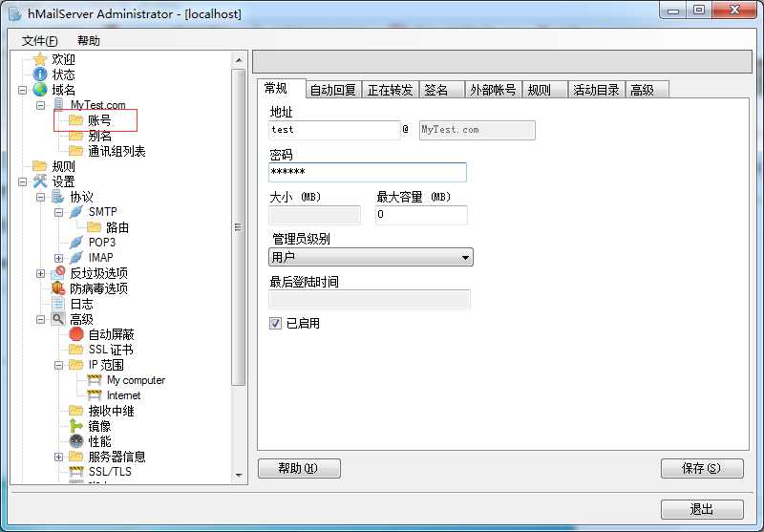Switch to the 外部帐号 tab
This screenshot has height=532, width=764.
pyautogui.click(x=493, y=90)
